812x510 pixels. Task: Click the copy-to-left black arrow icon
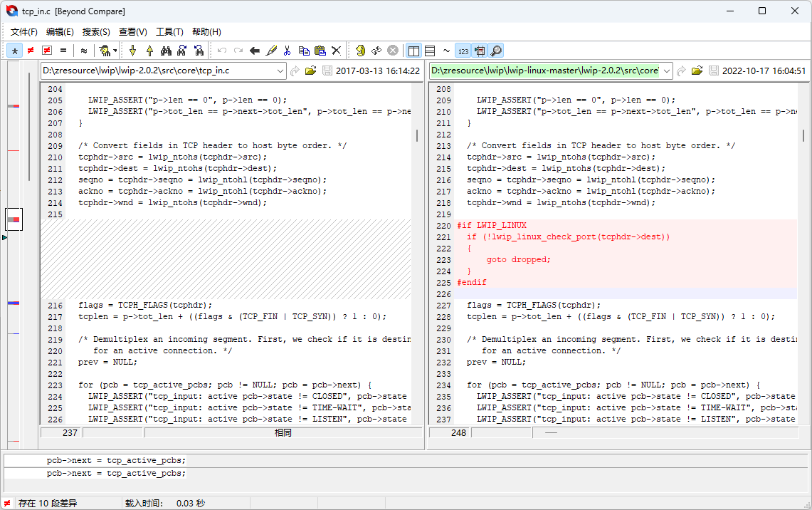point(254,51)
